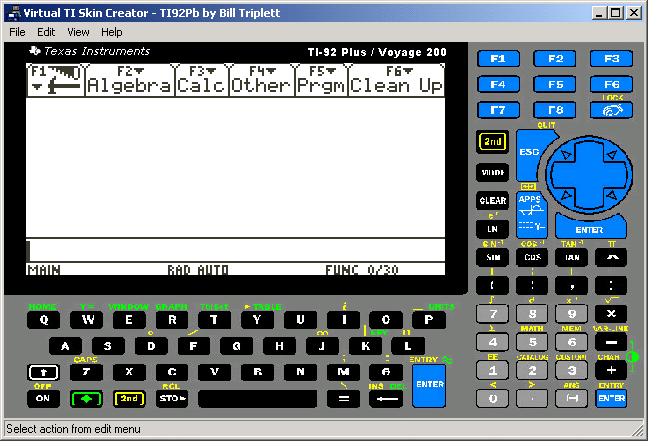This screenshot has width=648, height=441.
Task: Open the F6 Clean Up menu
Action: (x=396, y=80)
